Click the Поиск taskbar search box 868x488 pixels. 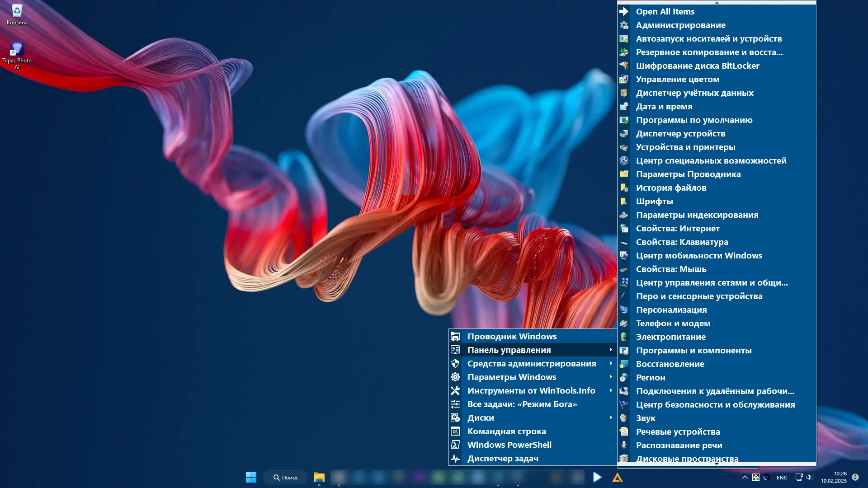click(x=285, y=477)
